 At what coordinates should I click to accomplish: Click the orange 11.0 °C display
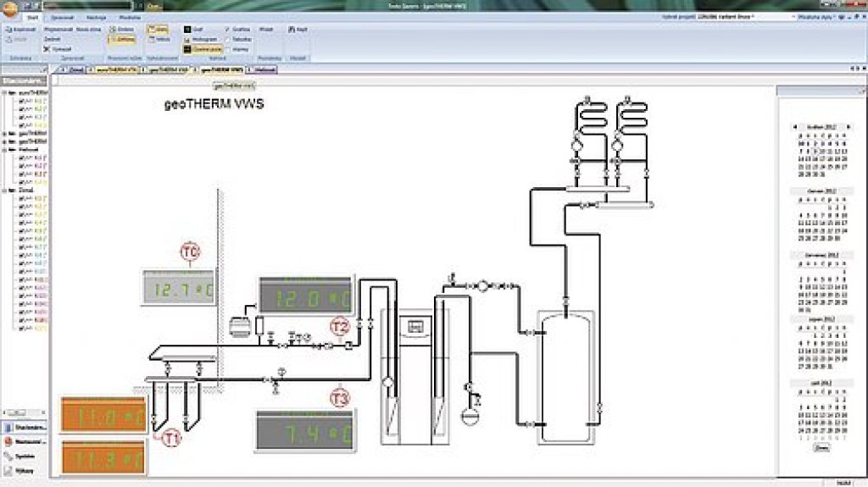[x=103, y=415]
